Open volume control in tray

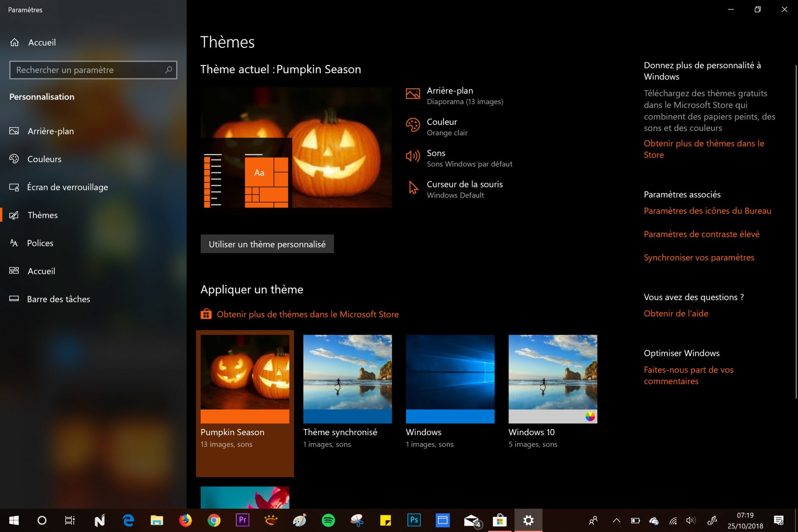691,520
